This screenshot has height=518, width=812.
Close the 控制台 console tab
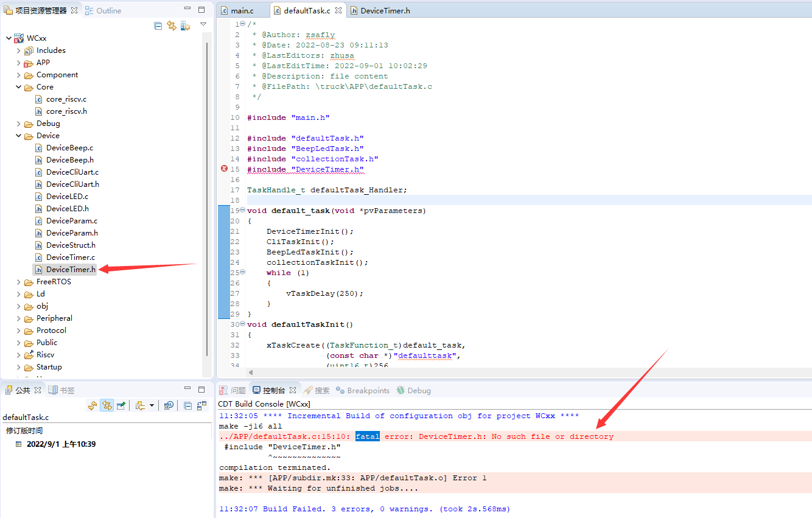[293, 390]
